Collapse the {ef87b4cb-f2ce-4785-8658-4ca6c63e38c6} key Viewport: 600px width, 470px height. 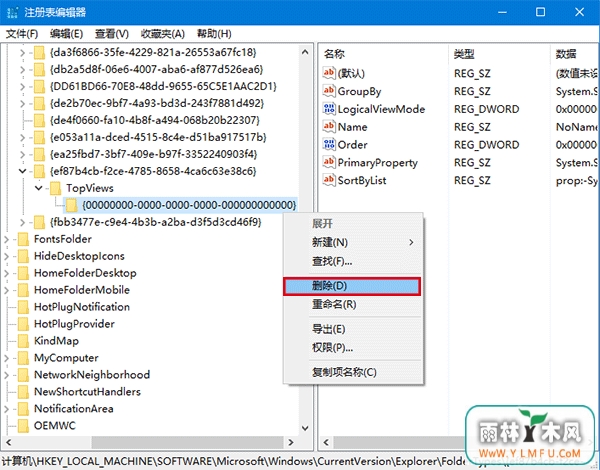pyautogui.click(x=22, y=171)
